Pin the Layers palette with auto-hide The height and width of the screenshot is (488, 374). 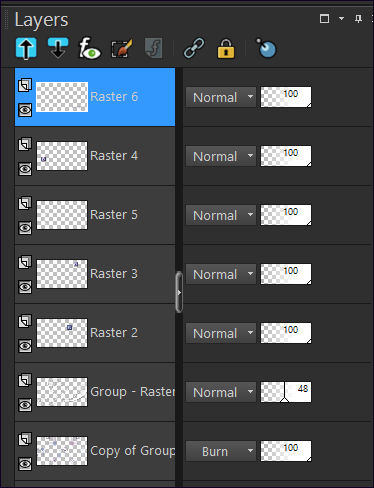tap(358, 19)
